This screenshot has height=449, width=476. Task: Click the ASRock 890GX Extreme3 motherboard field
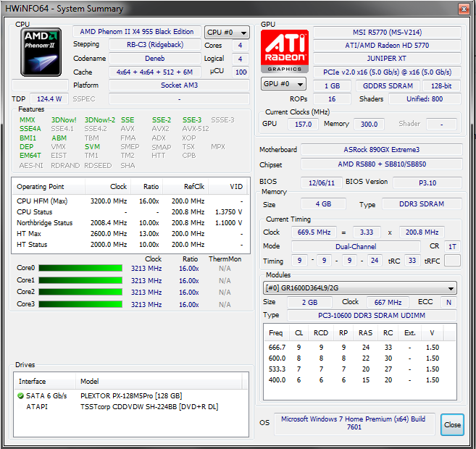click(x=382, y=150)
